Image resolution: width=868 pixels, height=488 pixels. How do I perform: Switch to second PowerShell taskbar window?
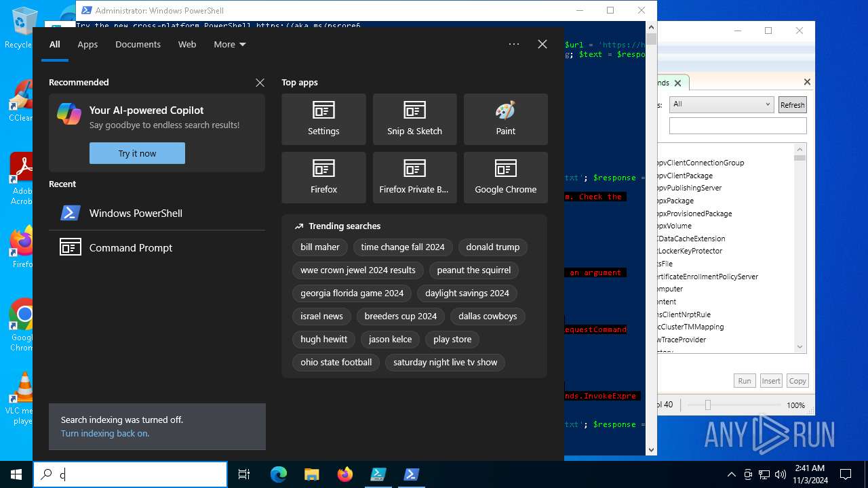(x=411, y=474)
